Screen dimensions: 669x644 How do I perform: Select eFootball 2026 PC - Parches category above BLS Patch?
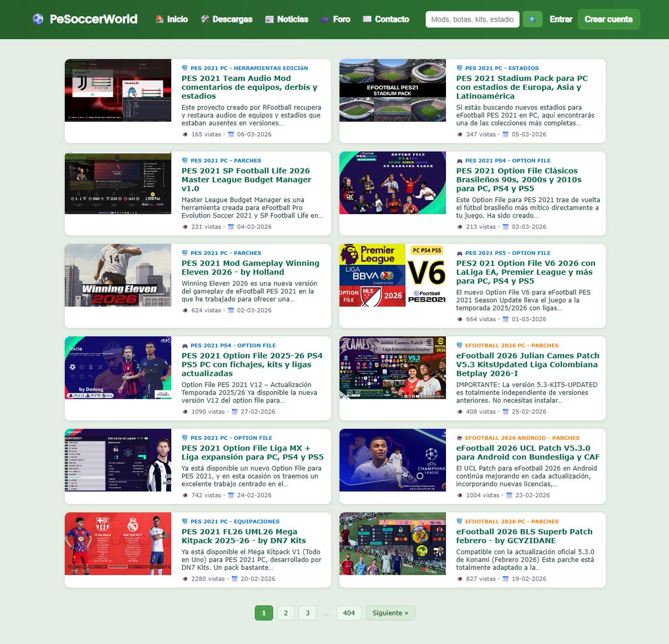tap(512, 522)
